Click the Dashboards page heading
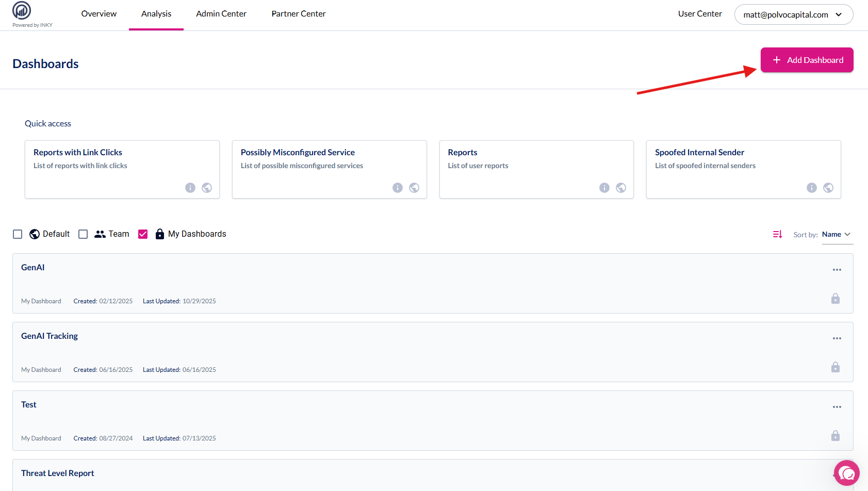Image resolution: width=868 pixels, height=491 pixels. tap(45, 64)
